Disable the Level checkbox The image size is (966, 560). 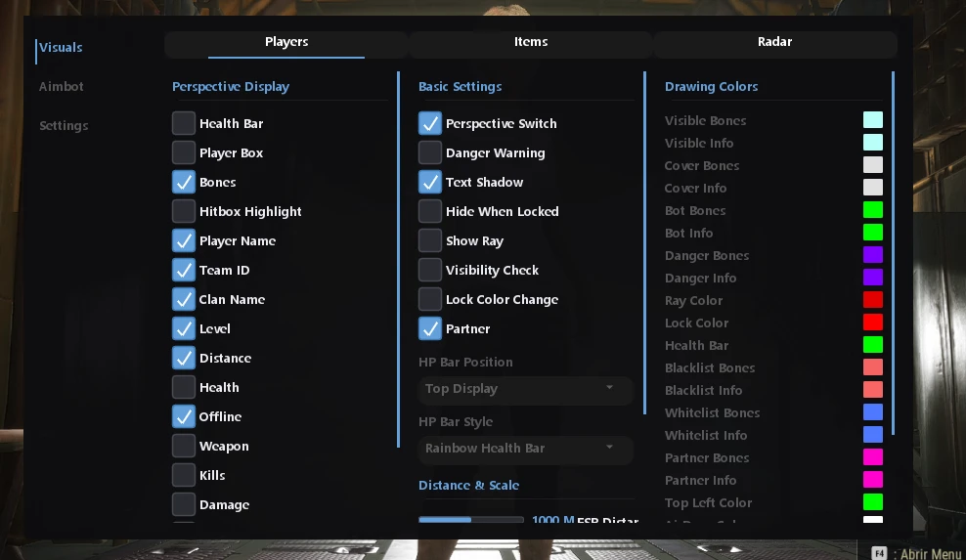click(184, 329)
